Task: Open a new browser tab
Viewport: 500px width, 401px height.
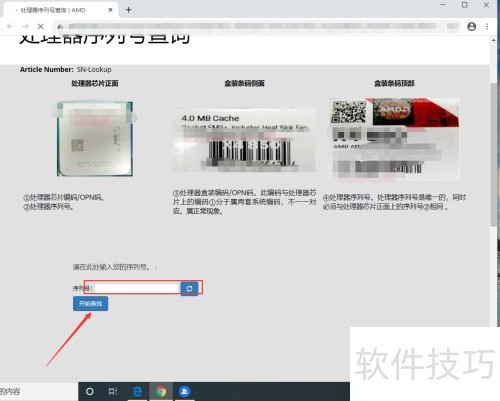Action: coord(129,10)
